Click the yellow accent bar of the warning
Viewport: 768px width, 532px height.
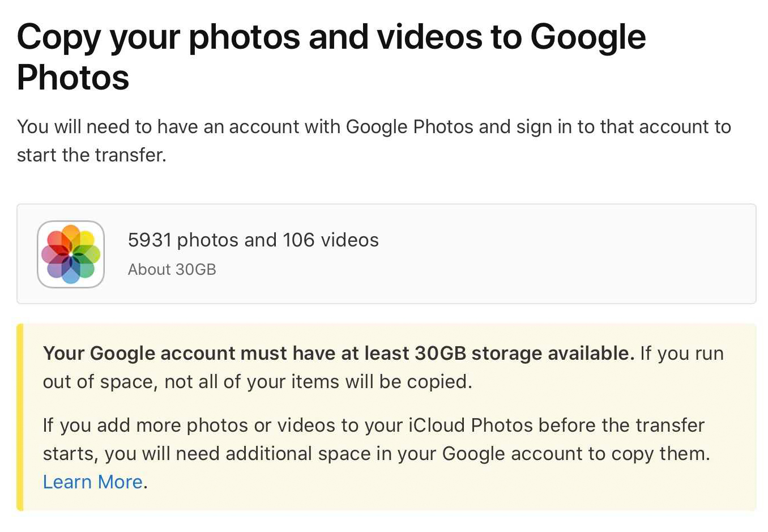tap(20, 417)
